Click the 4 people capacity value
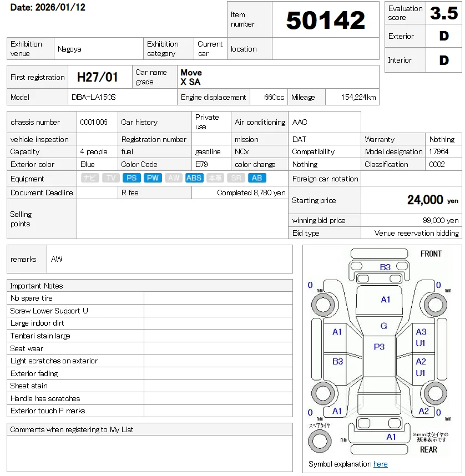This screenshot has height=476, width=465. pos(94,151)
